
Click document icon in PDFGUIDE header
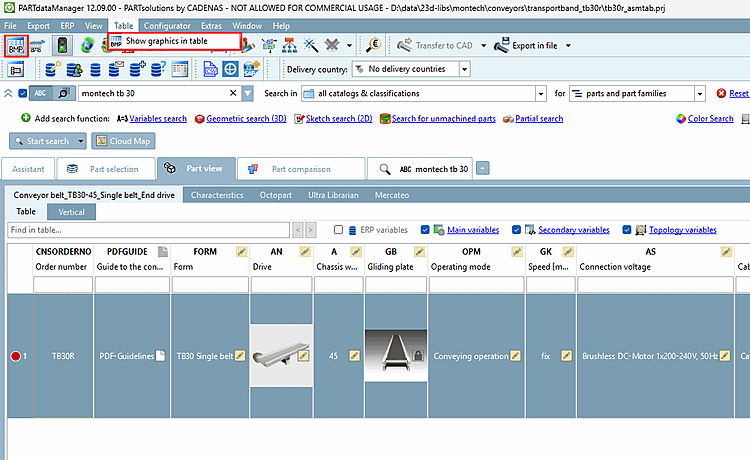click(x=163, y=252)
